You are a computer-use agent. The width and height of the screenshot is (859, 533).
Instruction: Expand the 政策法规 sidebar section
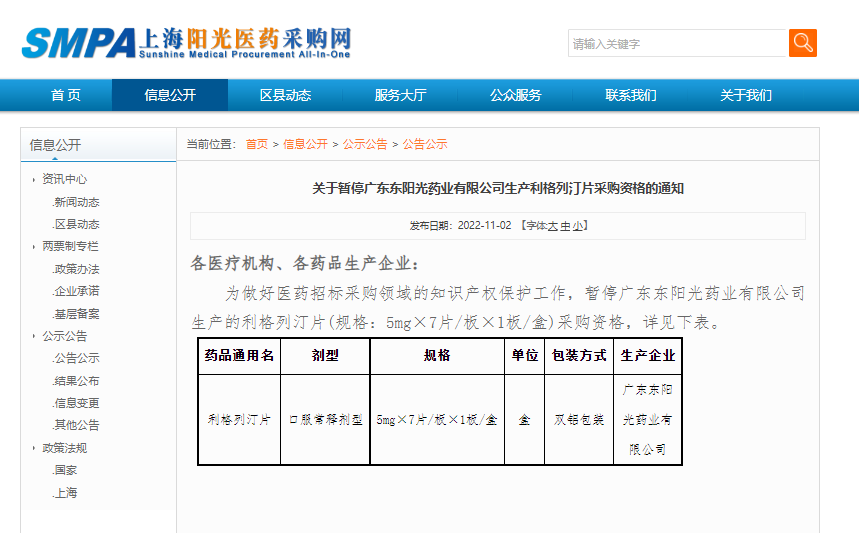(64, 448)
